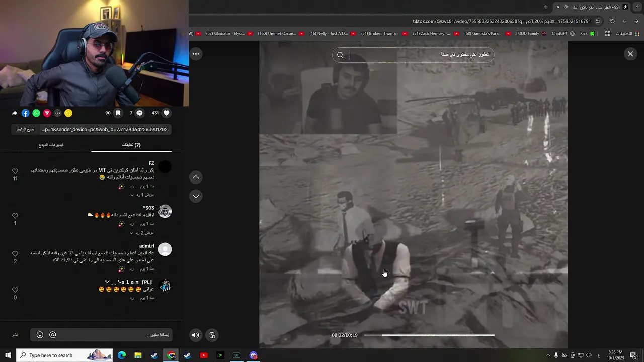The width and height of the screenshot is (644, 362).
Task: Go to the next video with down arrow
Action: point(196,196)
